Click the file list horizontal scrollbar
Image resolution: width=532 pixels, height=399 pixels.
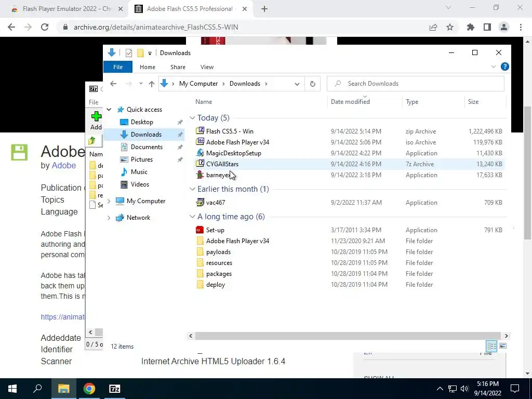348,336
